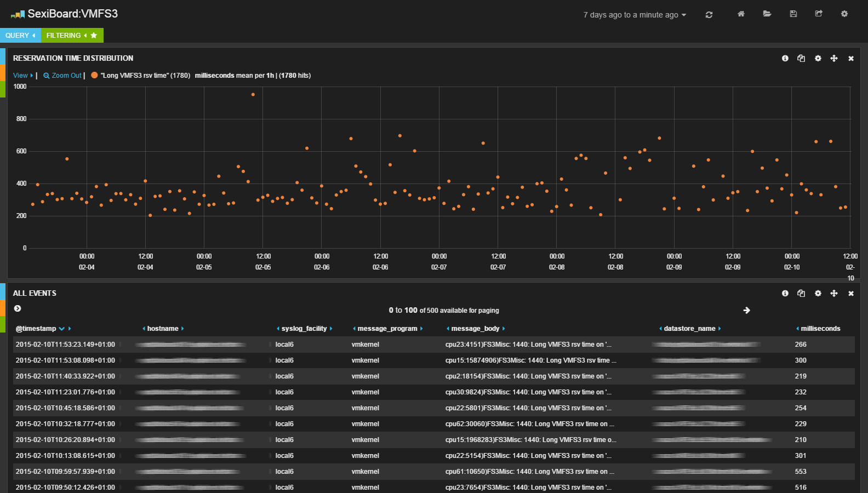Move message_program column left arrow
This screenshot has width=868, height=493.
tap(354, 329)
